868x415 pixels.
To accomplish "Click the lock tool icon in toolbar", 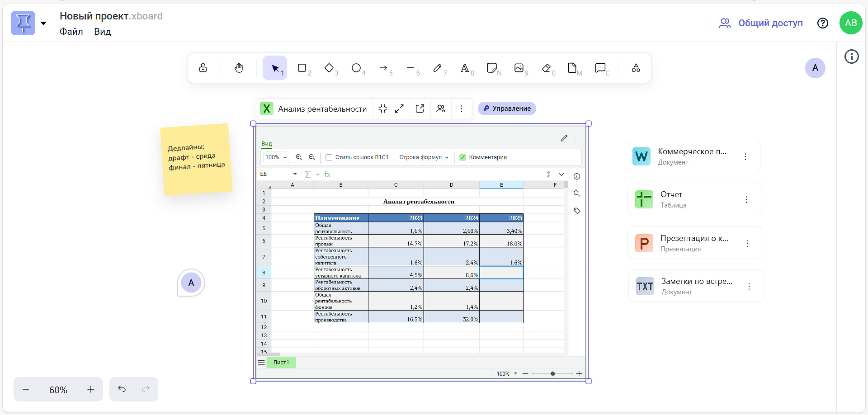I will [x=203, y=68].
